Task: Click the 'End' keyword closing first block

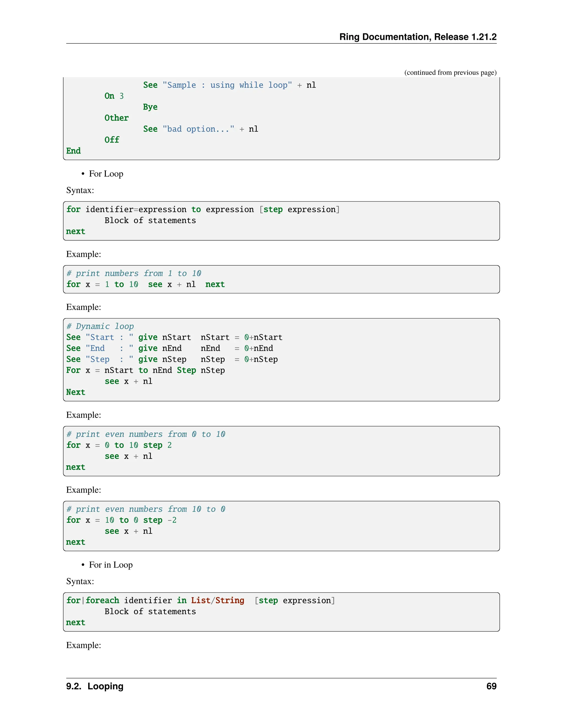Action: [73, 151]
